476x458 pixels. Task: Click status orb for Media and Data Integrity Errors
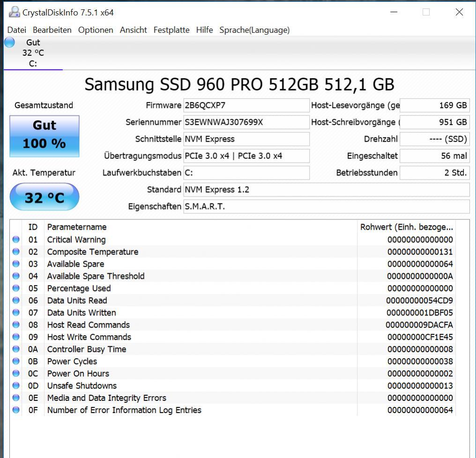click(x=16, y=398)
